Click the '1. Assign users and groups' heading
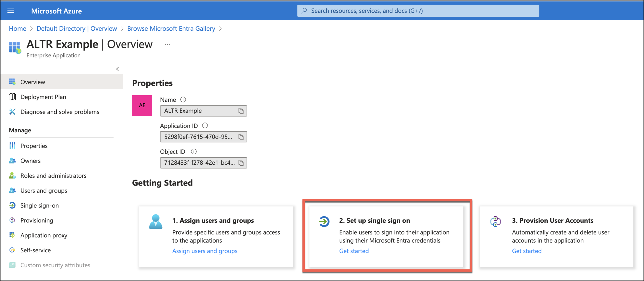 [213, 221]
